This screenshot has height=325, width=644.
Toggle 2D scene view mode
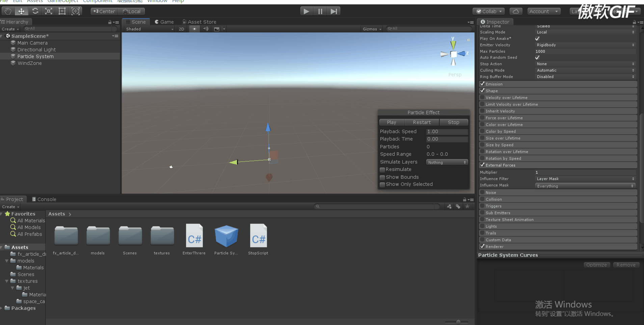(182, 29)
